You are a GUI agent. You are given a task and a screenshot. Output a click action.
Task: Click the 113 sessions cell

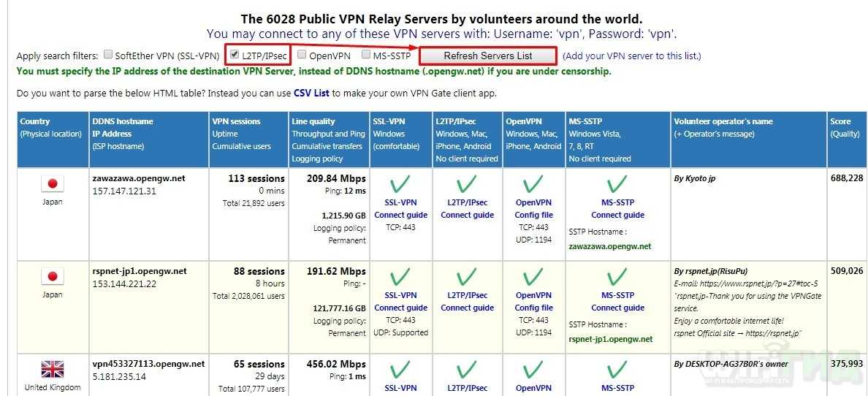256,178
